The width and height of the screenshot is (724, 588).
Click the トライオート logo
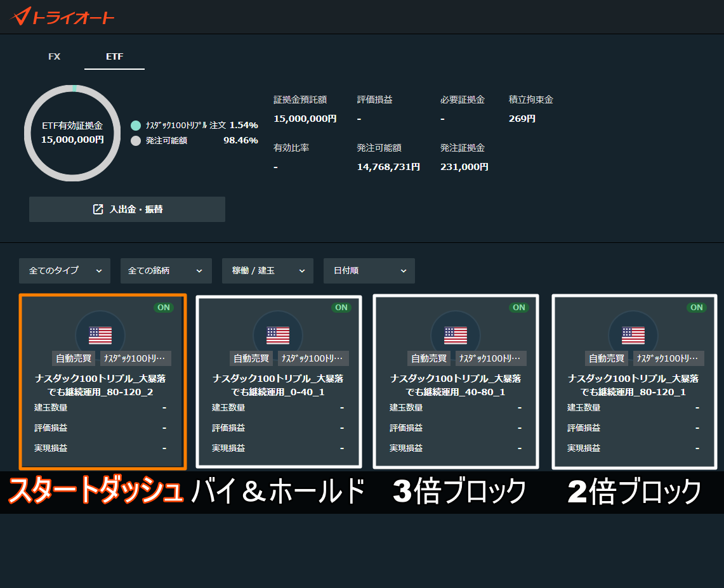(62, 16)
